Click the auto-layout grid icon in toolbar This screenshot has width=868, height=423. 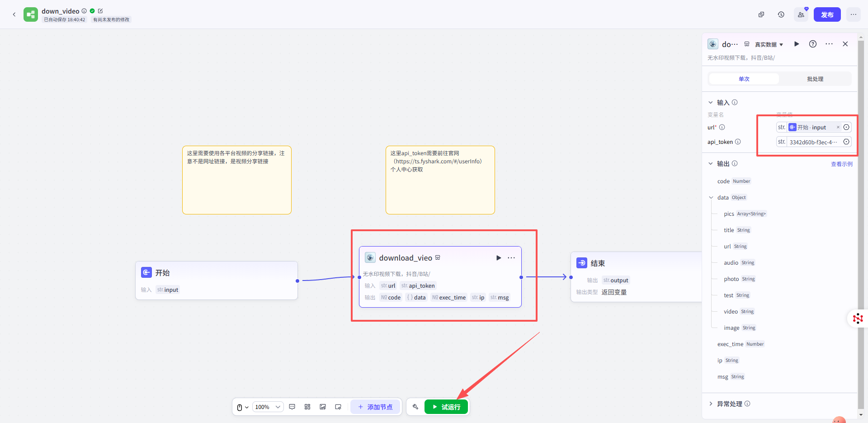[x=307, y=407]
